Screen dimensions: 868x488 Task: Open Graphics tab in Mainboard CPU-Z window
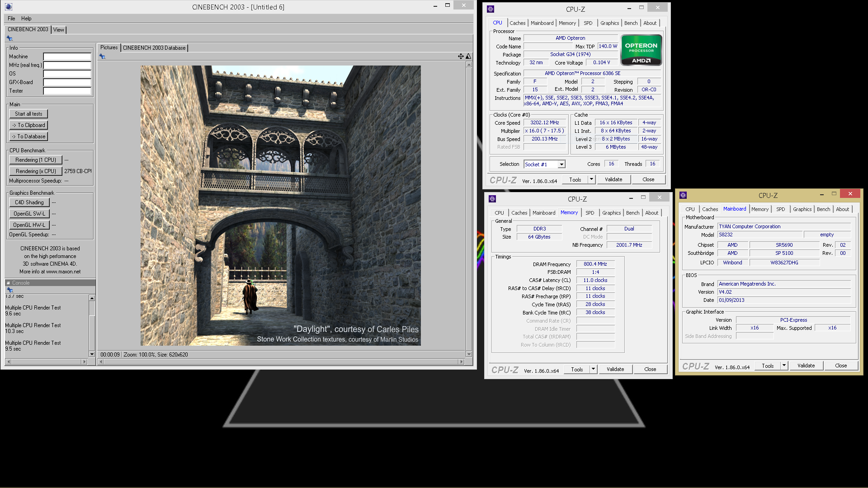pos(802,209)
